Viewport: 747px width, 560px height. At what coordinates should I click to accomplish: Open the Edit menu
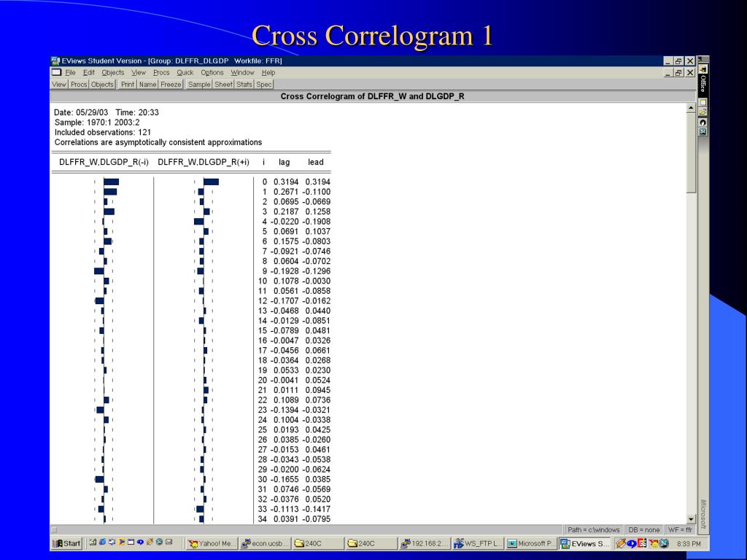(88, 72)
